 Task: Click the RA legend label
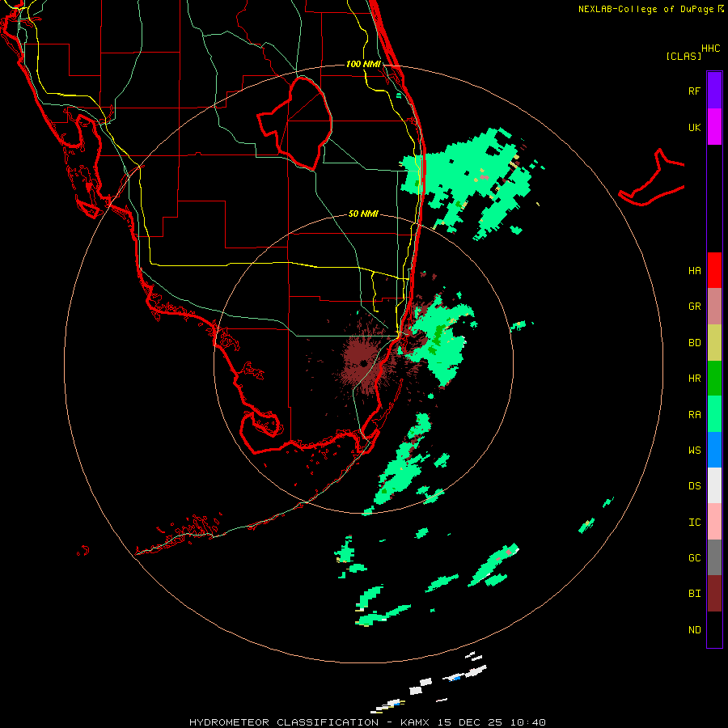[694, 415]
